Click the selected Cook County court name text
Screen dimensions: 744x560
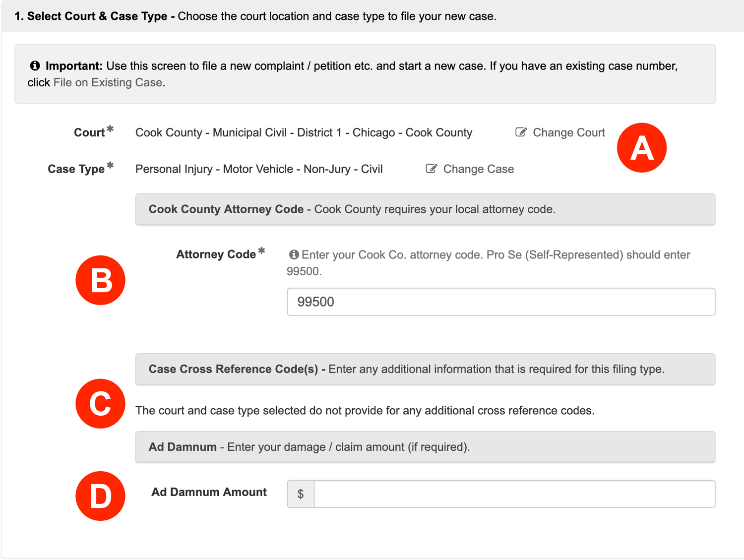(x=304, y=132)
